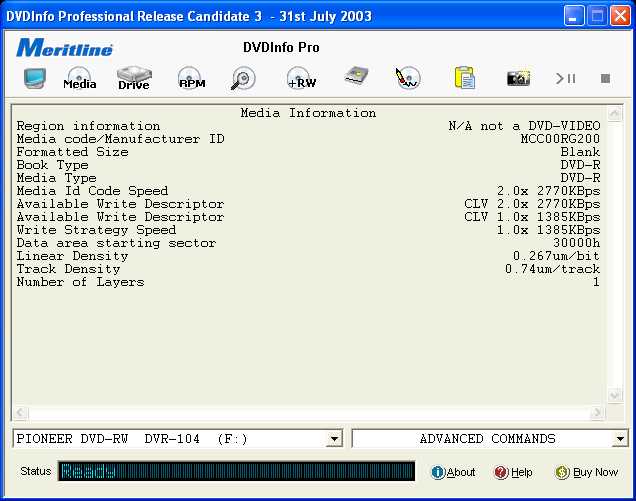
Task: Expand the ADVANCED COMMANDS dropdown
Action: click(620, 439)
